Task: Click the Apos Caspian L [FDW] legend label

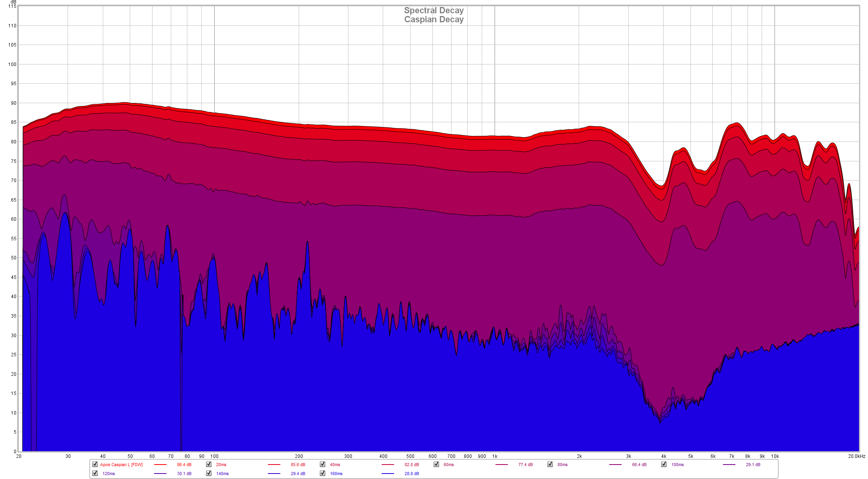Action: (121, 465)
